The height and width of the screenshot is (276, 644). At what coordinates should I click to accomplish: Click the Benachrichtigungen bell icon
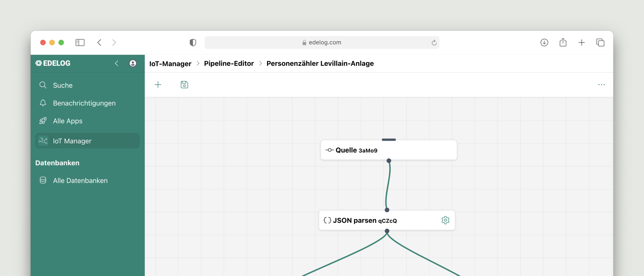pyautogui.click(x=43, y=103)
